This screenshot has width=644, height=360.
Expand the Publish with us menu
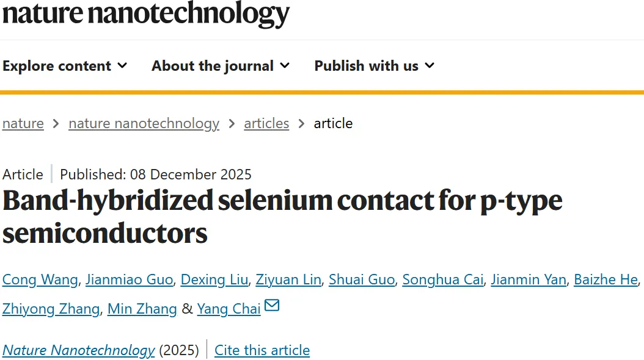click(x=374, y=66)
